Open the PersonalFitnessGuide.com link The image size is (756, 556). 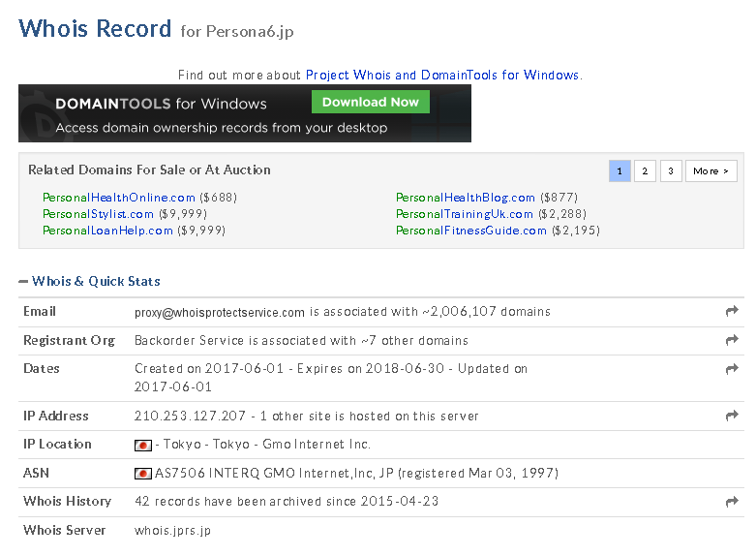[471, 231]
